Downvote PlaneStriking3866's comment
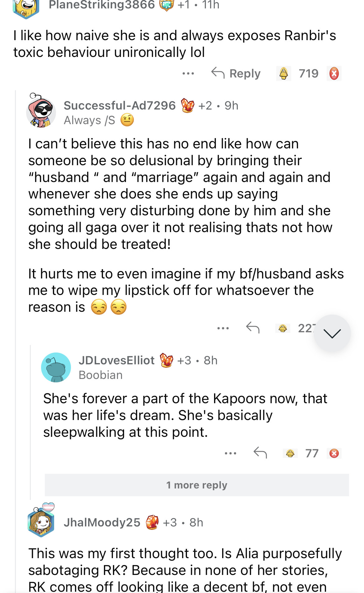This screenshot has width=364, height=593. coord(334,74)
